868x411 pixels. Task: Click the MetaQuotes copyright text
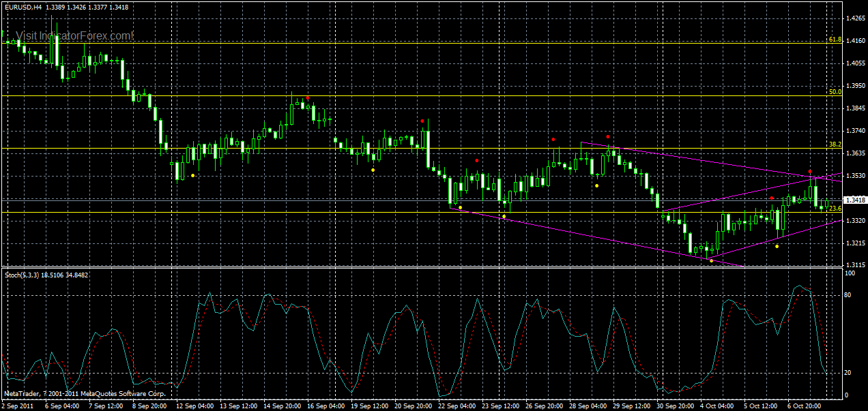click(85, 393)
